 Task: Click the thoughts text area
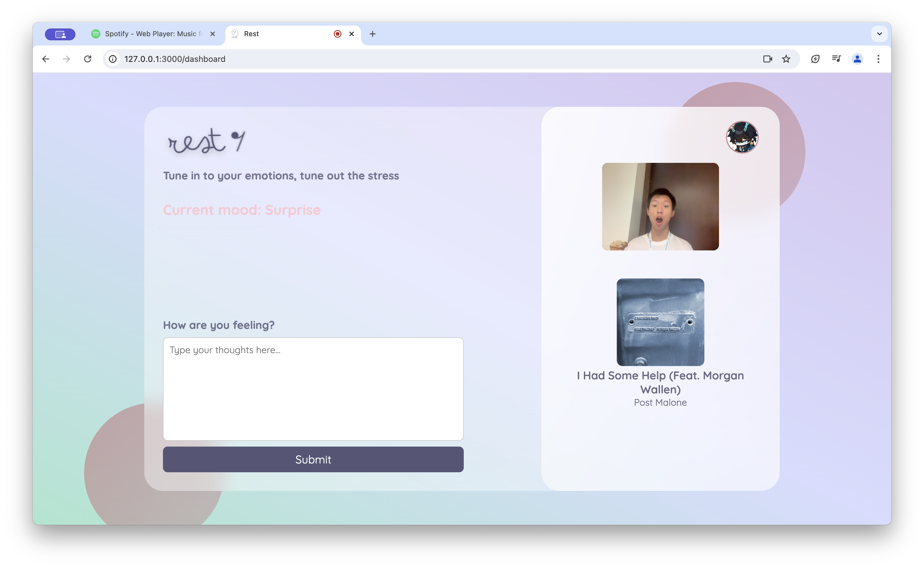pos(313,389)
